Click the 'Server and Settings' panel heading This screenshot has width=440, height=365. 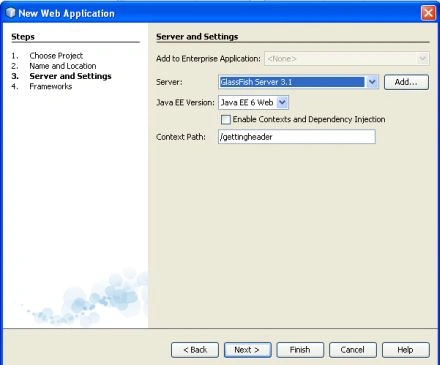(197, 37)
